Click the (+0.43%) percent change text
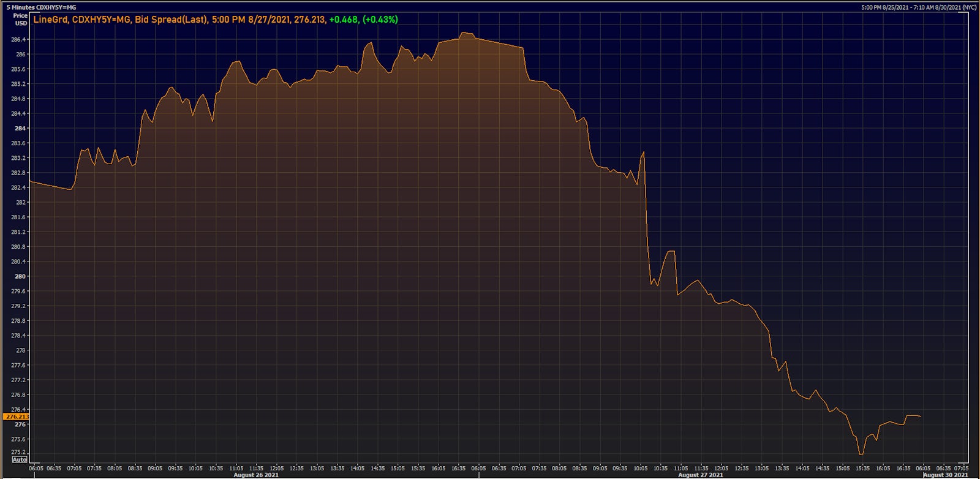The width and height of the screenshot is (980, 479). coord(380,20)
